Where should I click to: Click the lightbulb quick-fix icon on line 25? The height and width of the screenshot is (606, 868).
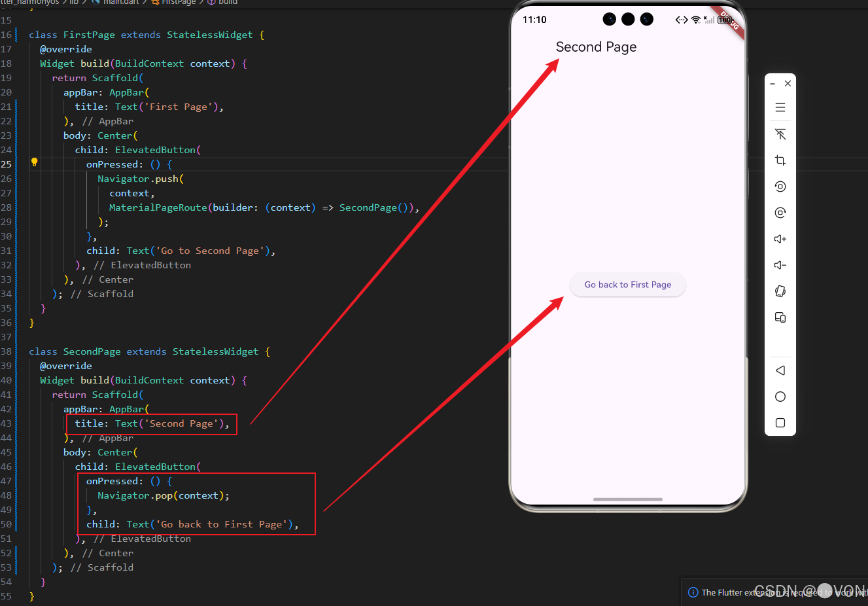pos(34,162)
